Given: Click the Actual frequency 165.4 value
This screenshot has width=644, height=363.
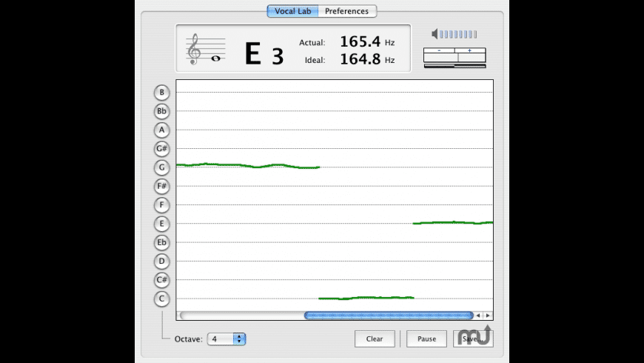Looking at the screenshot, I should pos(360,41).
